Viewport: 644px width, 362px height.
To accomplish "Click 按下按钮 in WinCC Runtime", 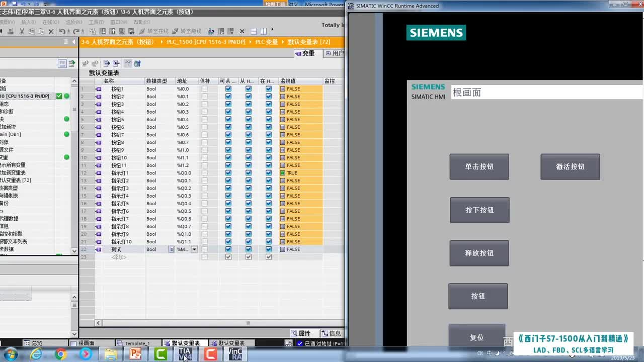I will click(x=479, y=210).
